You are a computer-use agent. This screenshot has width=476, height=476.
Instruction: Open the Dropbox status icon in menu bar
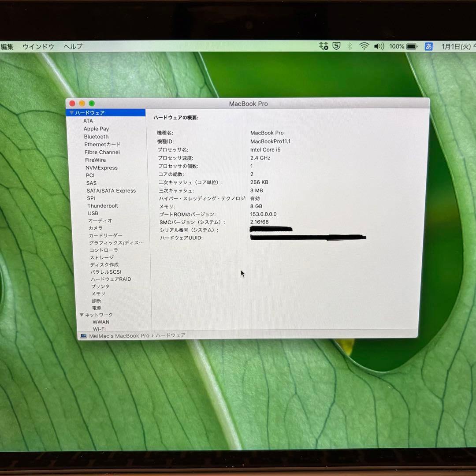323,46
